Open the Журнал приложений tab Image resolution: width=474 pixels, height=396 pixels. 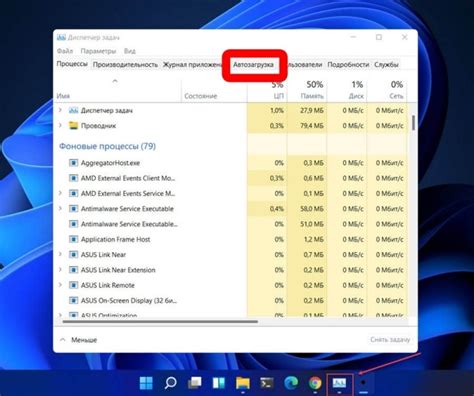click(192, 65)
